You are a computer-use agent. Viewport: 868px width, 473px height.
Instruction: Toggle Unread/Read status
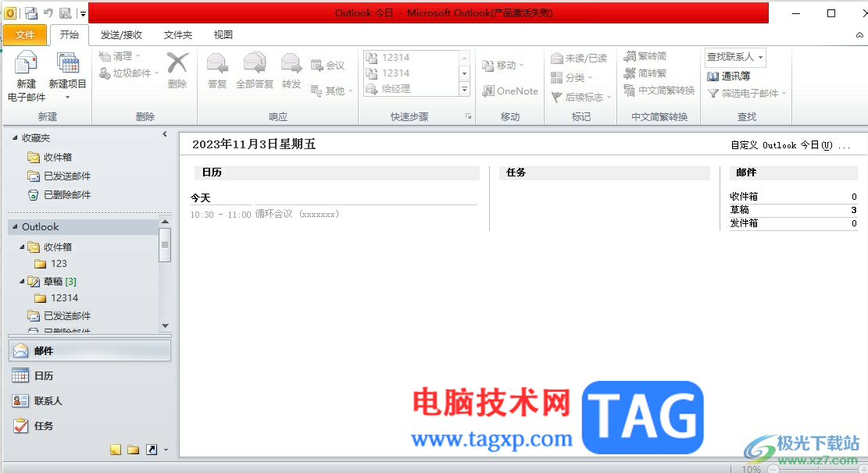click(x=579, y=58)
